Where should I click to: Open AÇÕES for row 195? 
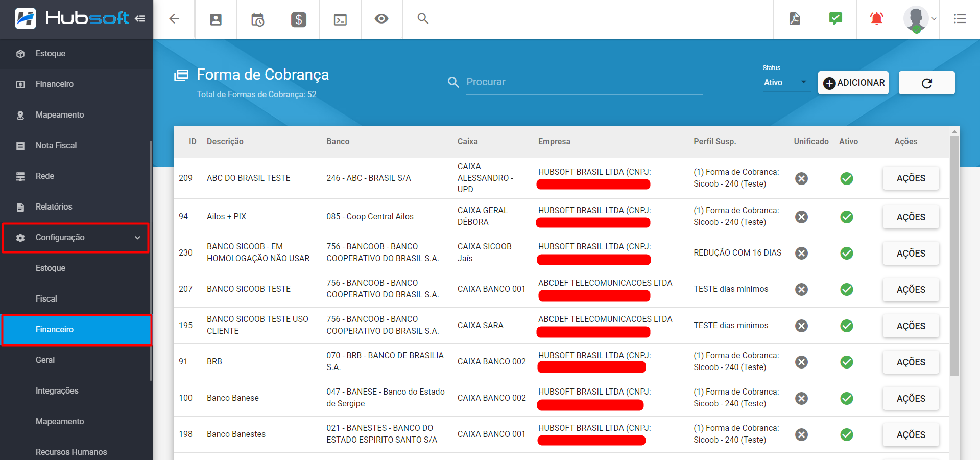coord(911,326)
